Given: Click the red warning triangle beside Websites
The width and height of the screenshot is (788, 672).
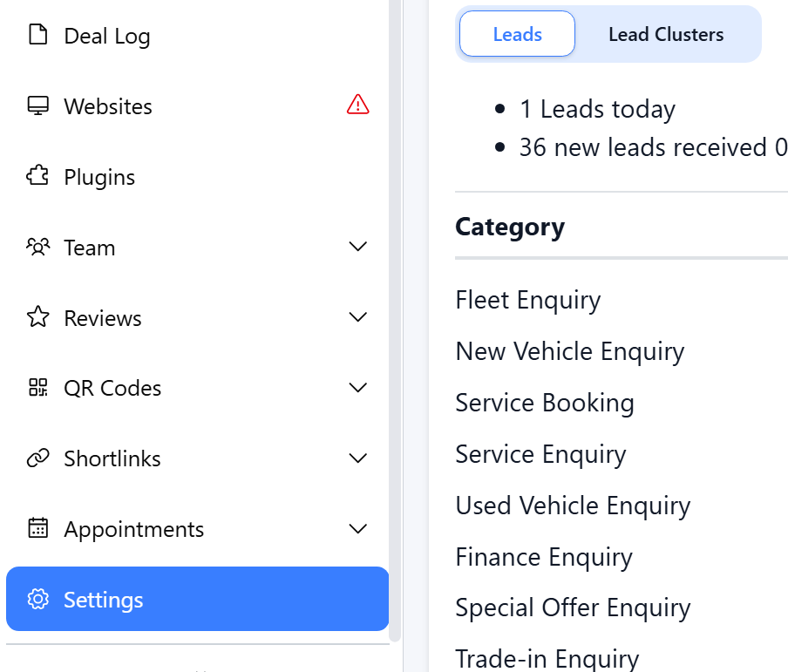Looking at the screenshot, I should point(357,105).
